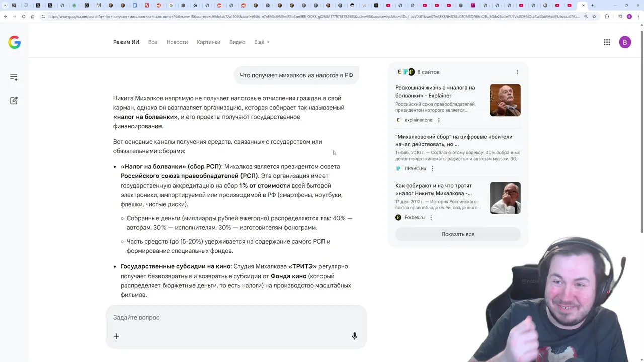View site information icon in address bar
Screen dimensions: 644x362
click(44, 16)
